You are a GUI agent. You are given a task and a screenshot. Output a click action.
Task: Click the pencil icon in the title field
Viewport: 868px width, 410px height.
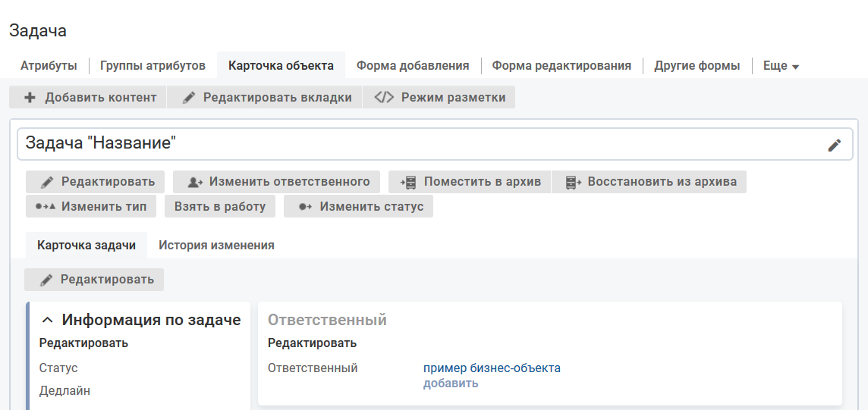pyautogui.click(x=835, y=146)
